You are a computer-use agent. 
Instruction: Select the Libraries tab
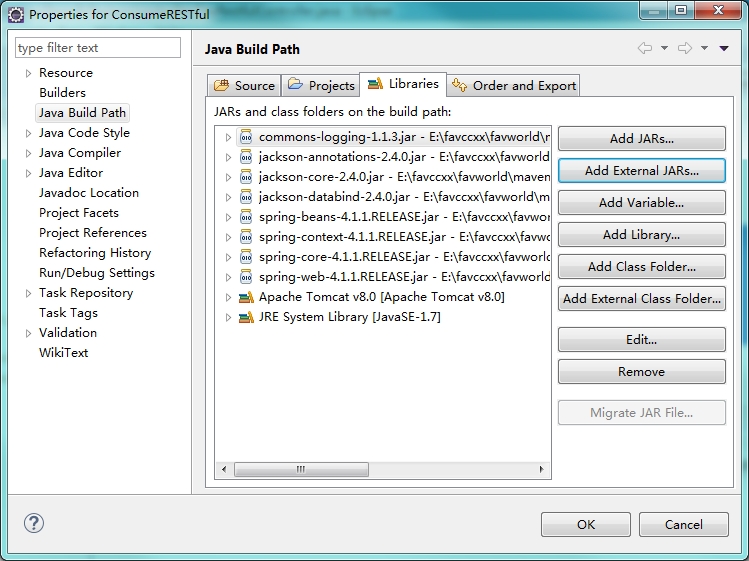tap(403, 84)
